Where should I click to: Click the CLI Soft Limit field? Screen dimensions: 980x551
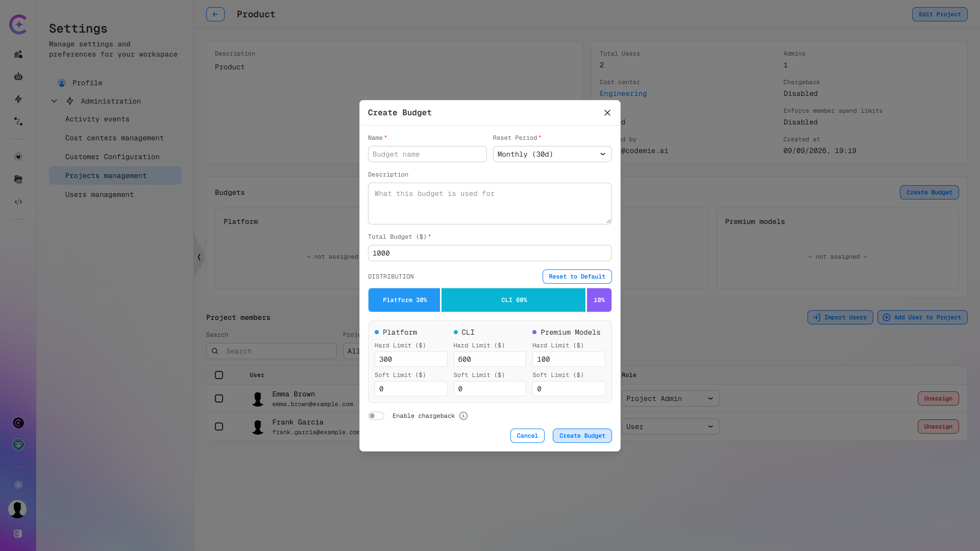coord(490,389)
